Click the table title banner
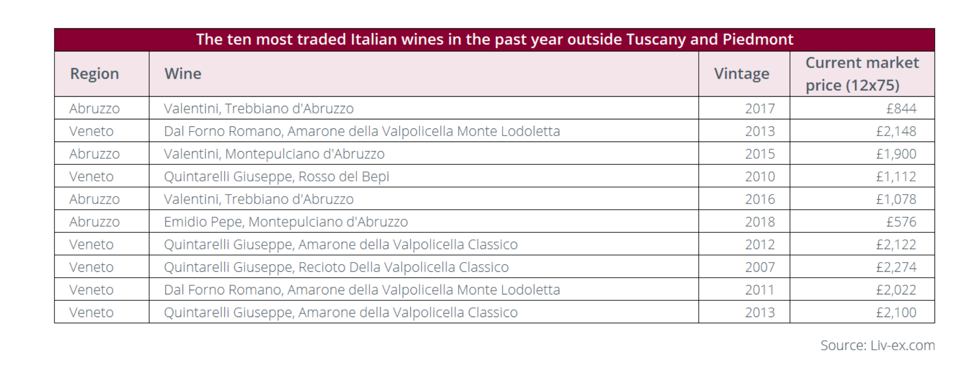Viewport: 980px width, 376px height. point(495,39)
